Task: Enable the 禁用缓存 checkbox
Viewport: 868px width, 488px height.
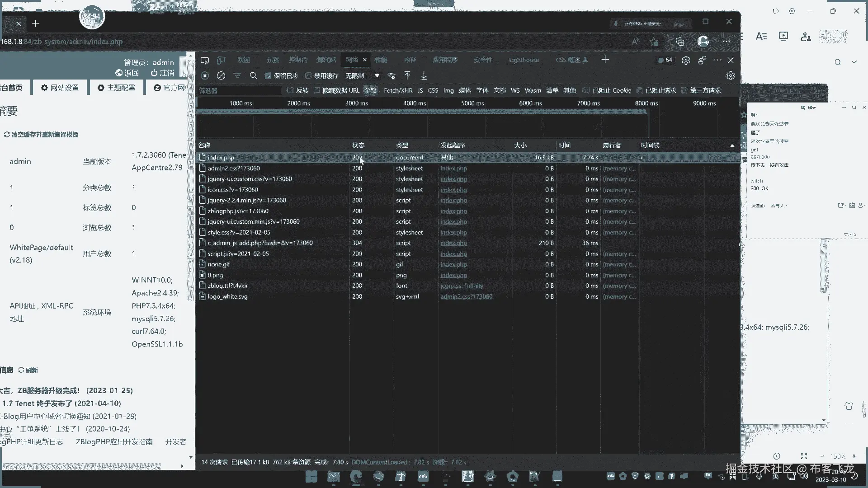Action: click(x=308, y=76)
